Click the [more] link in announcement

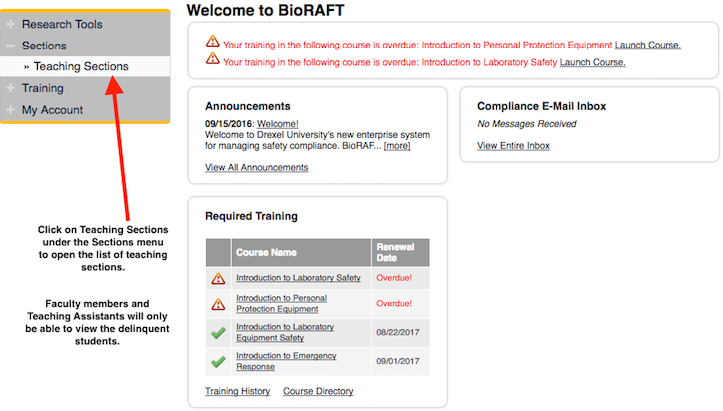coord(397,146)
